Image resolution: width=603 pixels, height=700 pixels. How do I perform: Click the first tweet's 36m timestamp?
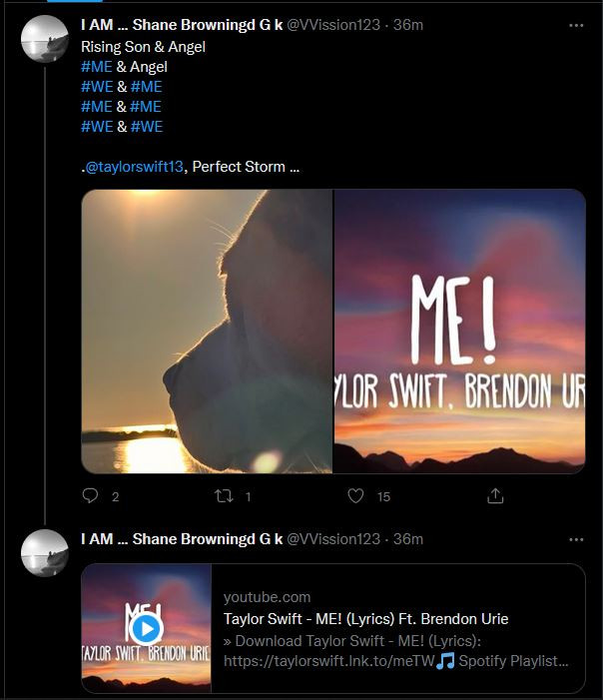point(408,25)
